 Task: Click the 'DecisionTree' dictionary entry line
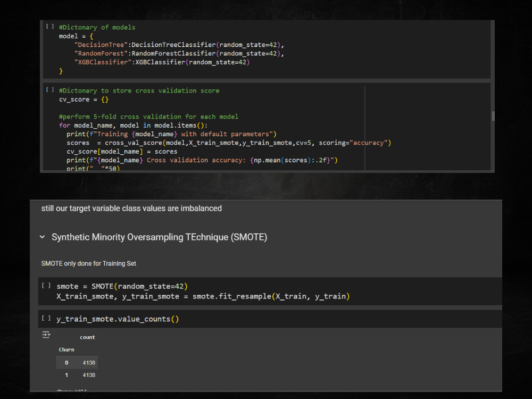coord(179,45)
